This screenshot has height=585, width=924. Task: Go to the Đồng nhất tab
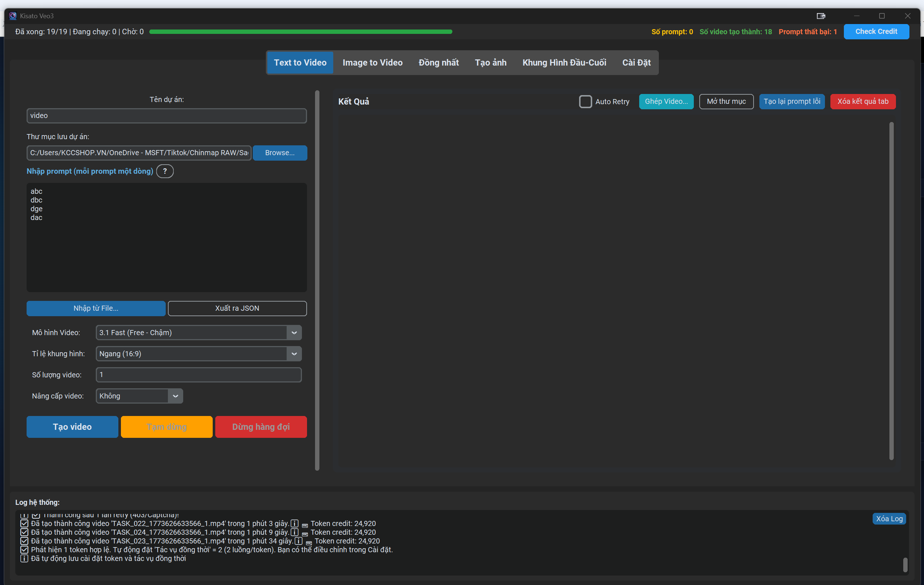[439, 63]
